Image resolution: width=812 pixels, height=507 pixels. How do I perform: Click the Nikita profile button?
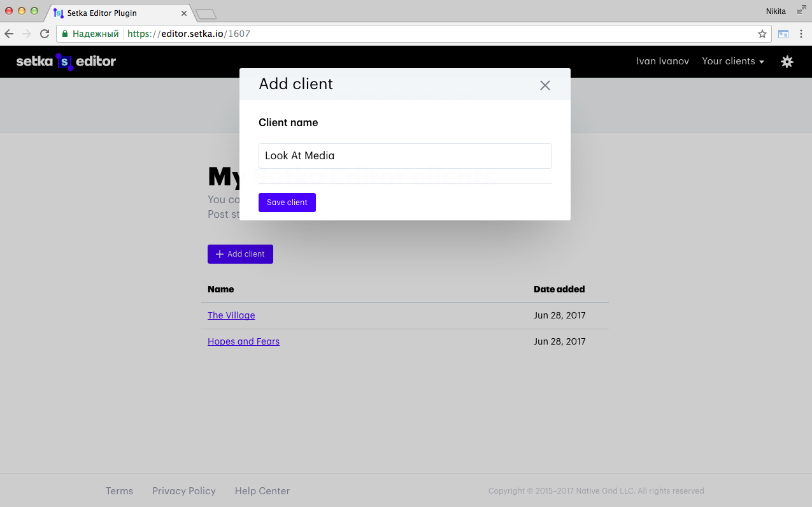(776, 11)
